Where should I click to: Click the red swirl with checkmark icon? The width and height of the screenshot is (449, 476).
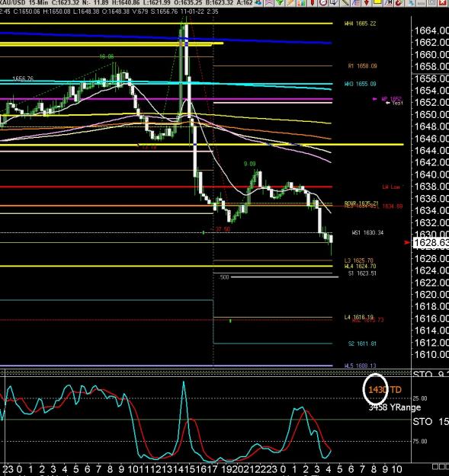click(x=399, y=3)
